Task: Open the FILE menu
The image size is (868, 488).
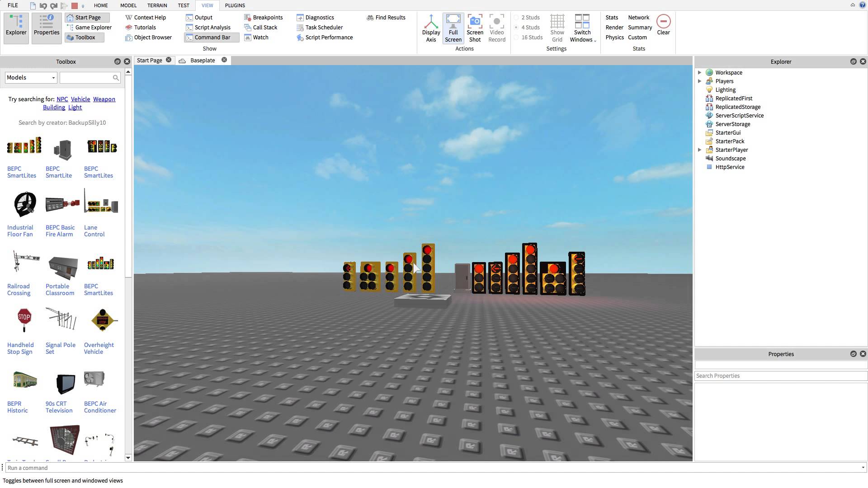Action: (x=13, y=5)
